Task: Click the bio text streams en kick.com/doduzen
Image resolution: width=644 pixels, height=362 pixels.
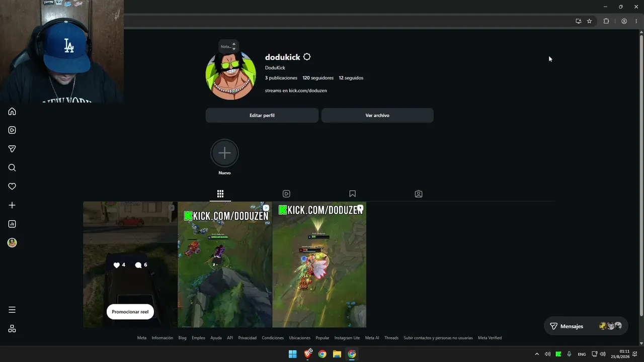Action: click(x=296, y=90)
